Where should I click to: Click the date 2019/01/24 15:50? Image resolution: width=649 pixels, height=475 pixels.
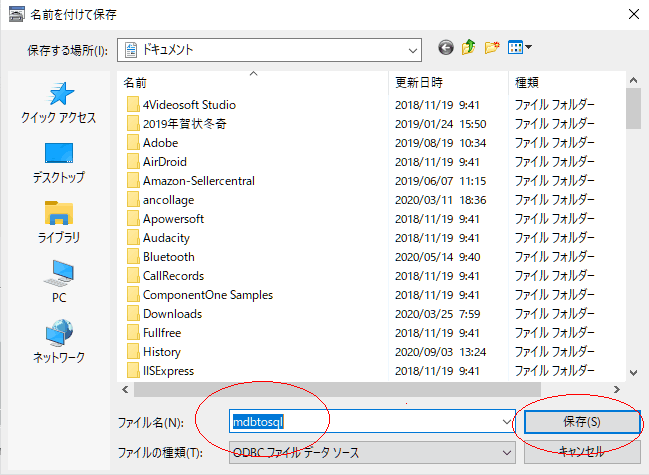(440, 124)
